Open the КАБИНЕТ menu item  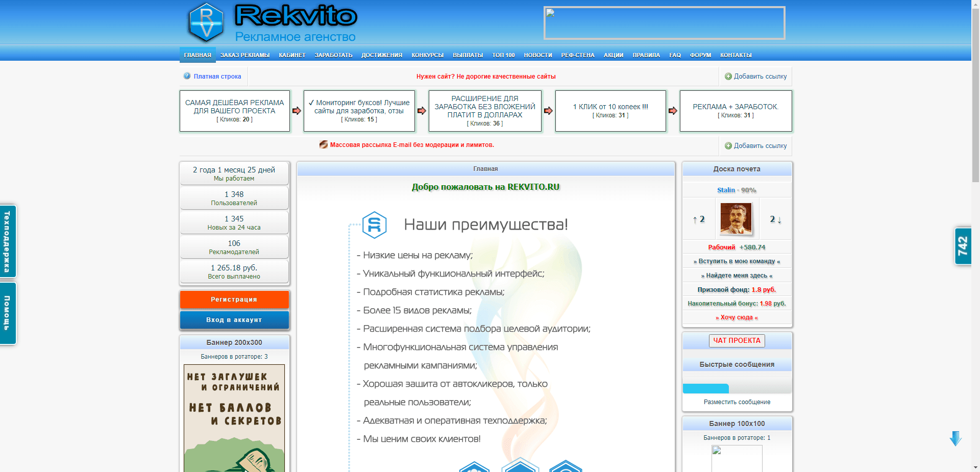(x=291, y=55)
